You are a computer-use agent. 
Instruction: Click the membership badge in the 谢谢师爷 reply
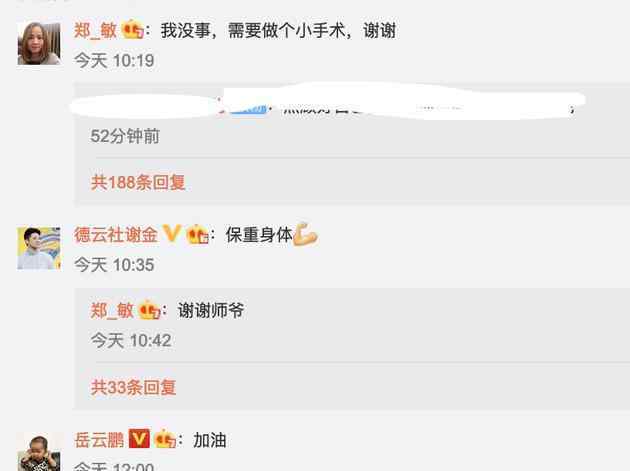[x=149, y=310]
